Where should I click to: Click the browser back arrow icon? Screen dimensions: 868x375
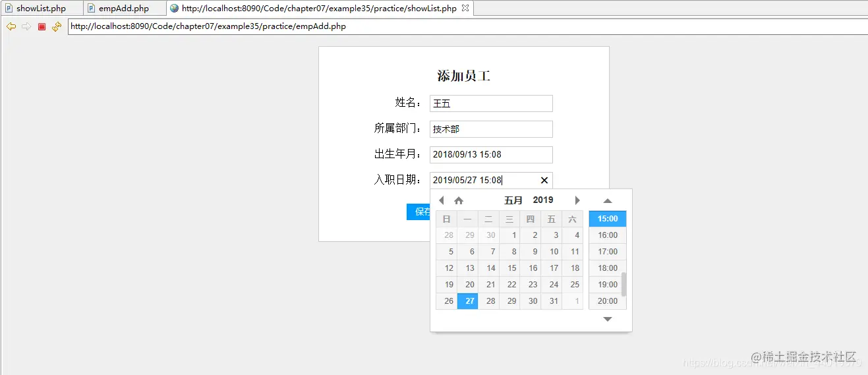pos(11,26)
